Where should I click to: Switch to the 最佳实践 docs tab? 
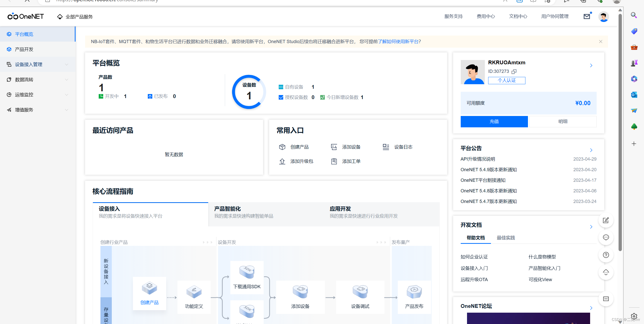pyautogui.click(x=506, y=238)
